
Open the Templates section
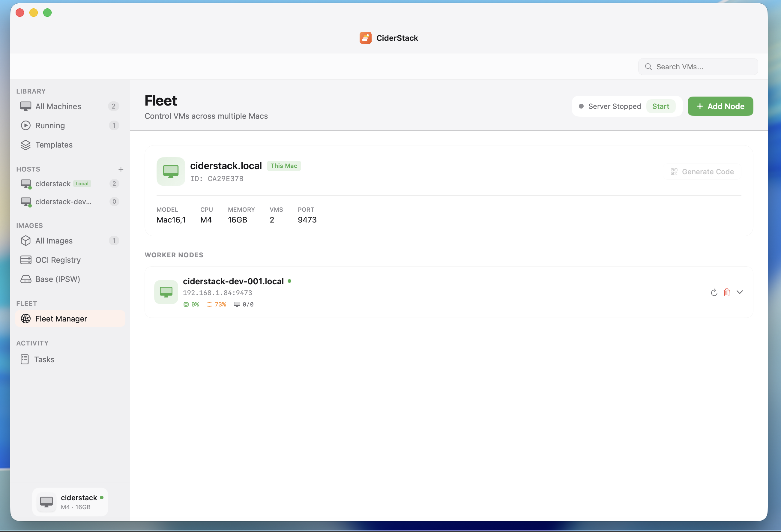click(54, 145)
